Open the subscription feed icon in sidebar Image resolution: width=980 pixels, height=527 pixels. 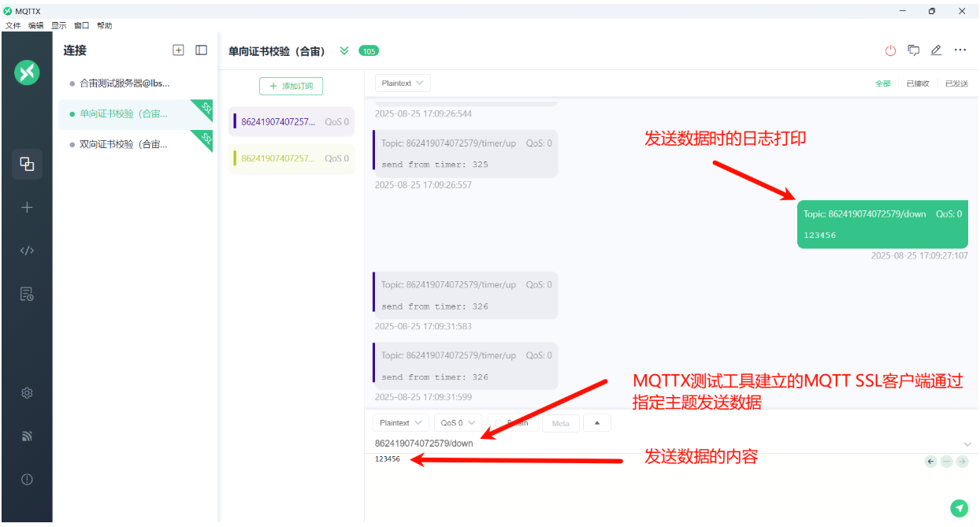click(27, 436)
